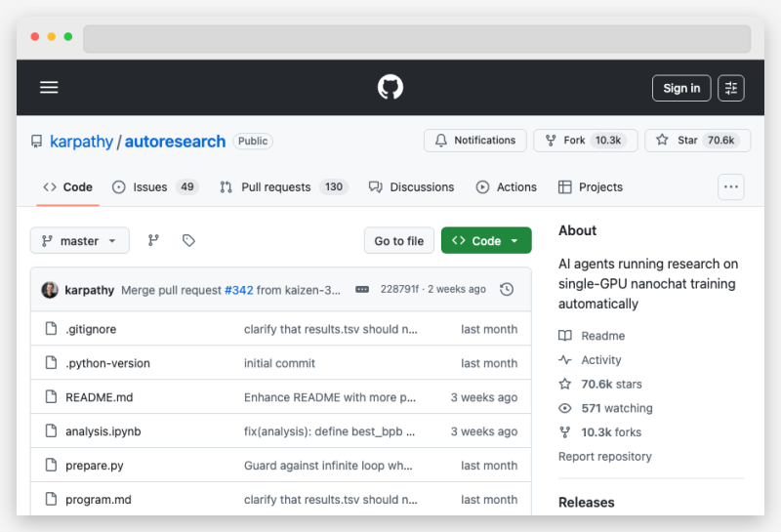This screenshot has height=532, width=781.
Task: Open the green Code dropdown
Action: coord(486,241)
